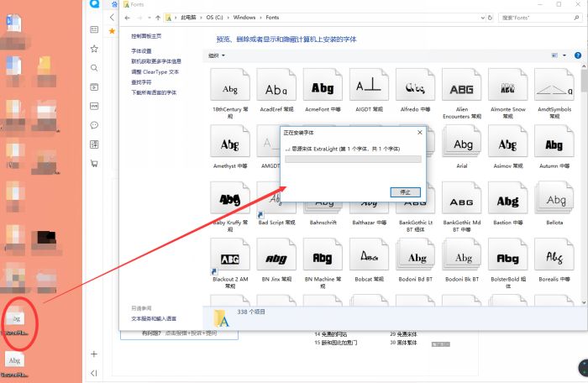The image size is (588, 383).
Task: Select the AcadEref font
Action: [276, 91]
